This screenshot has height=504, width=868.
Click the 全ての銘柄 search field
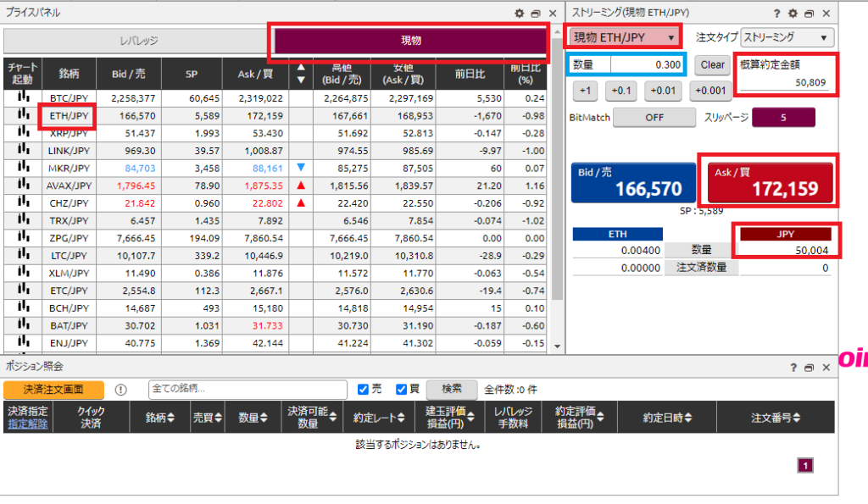(x=248, y=390)
